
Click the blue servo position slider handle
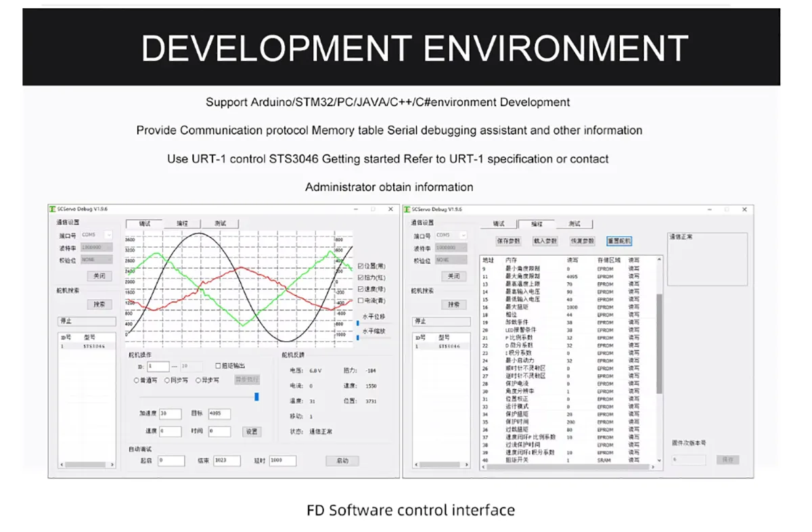[x=256, y=397]
